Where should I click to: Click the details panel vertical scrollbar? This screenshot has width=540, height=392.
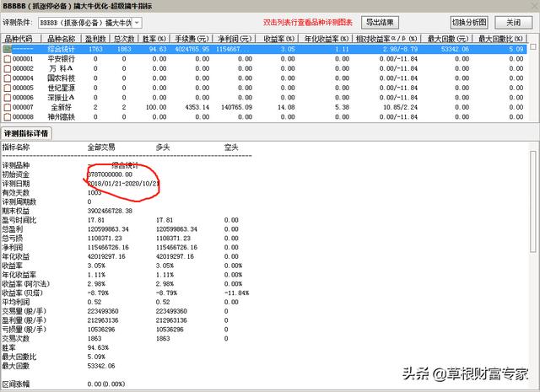tap(533, 253)
